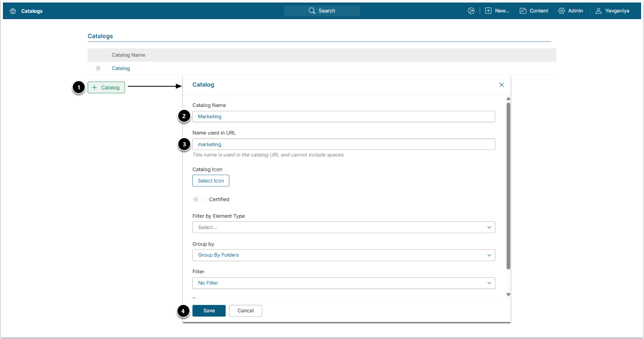This screenshot has height=339, width=644.
Task: Click the Catalogs breadcrumb in header
Action: [32, 11]
